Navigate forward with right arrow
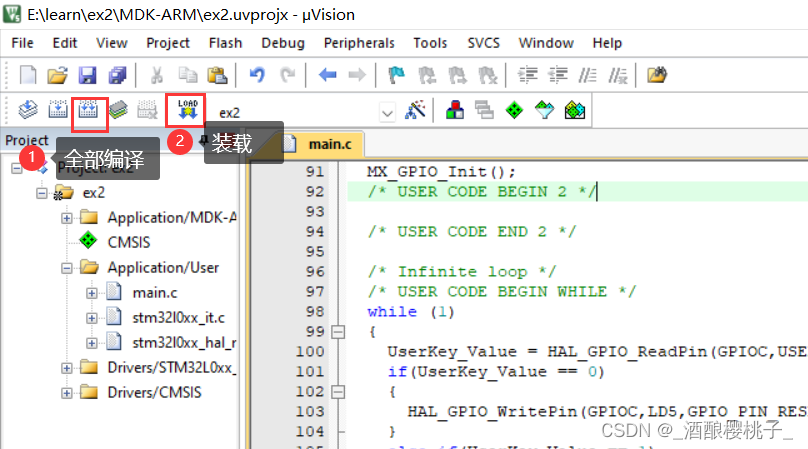 point(357,75)
